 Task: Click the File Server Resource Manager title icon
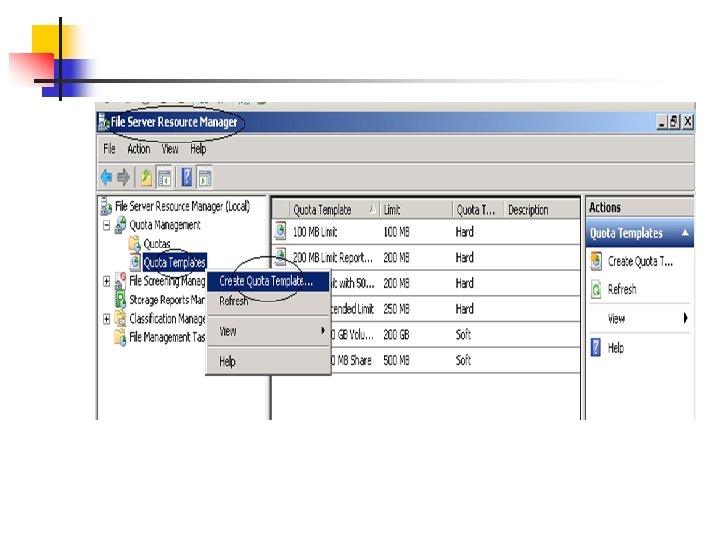[x=103, y=122]
